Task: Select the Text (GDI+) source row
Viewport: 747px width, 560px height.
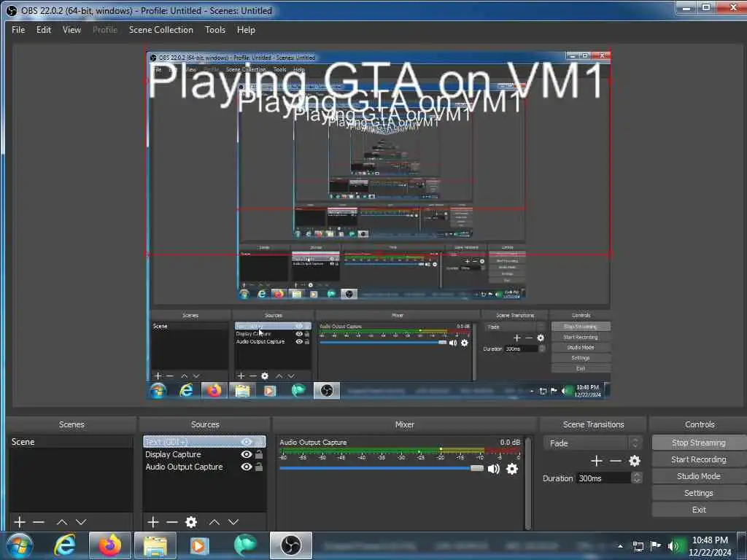Action: pos(204,442)
